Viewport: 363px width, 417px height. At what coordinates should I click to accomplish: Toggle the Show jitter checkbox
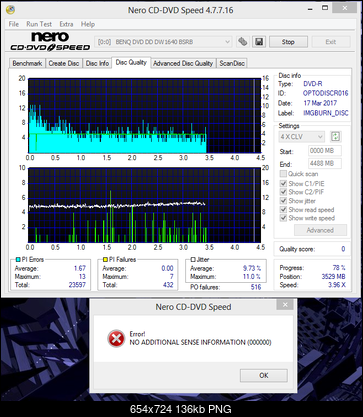click(x=283, y=201)
